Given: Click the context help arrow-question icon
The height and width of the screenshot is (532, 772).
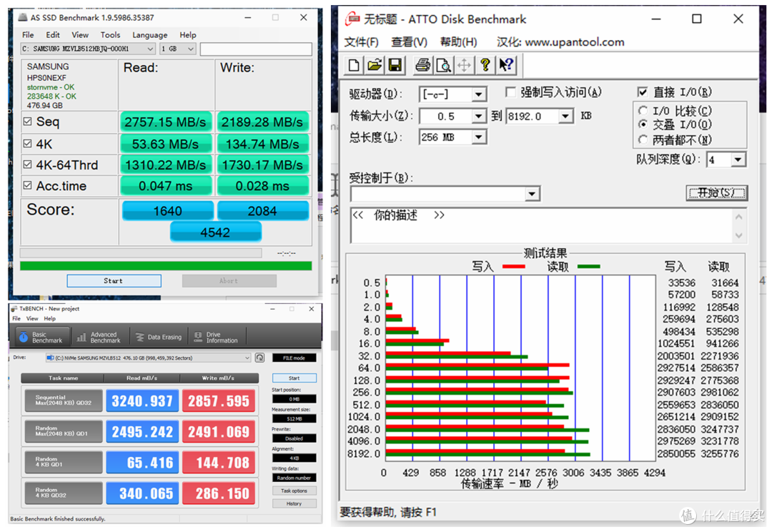Looking at the screenshot, I should [x=506, y=65].
